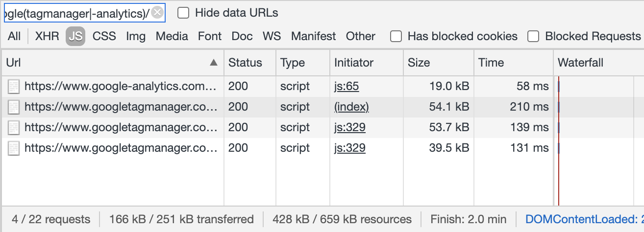Click the 139 ms time cell
The width and height of the screenshot is (644, 232).
[514, 128]
